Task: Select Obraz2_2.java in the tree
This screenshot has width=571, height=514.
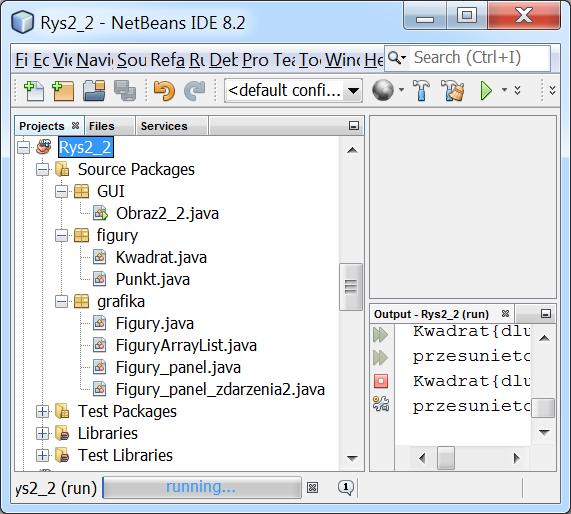Action: click(167, 213)
